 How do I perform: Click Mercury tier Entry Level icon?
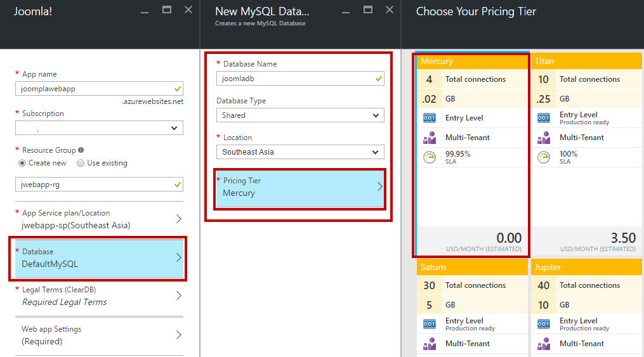429,118
